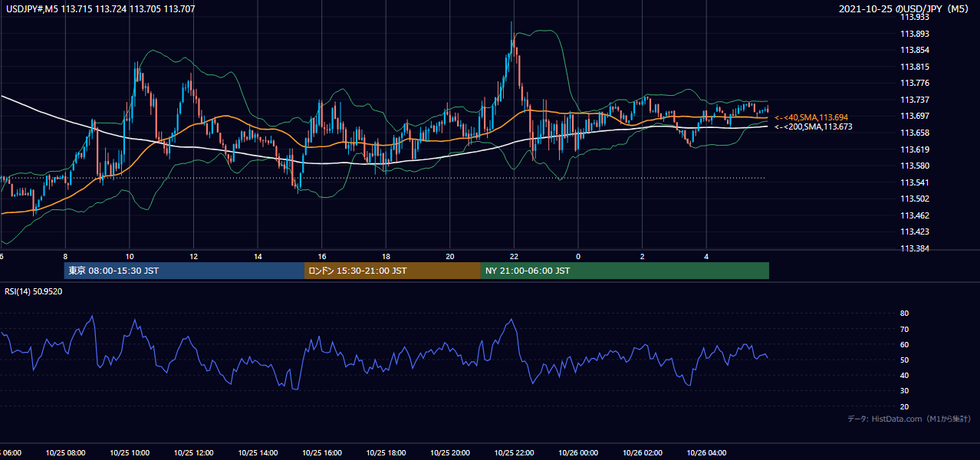Click price axis value 113.423
980x460 pixels.
[x=914, y=232]
